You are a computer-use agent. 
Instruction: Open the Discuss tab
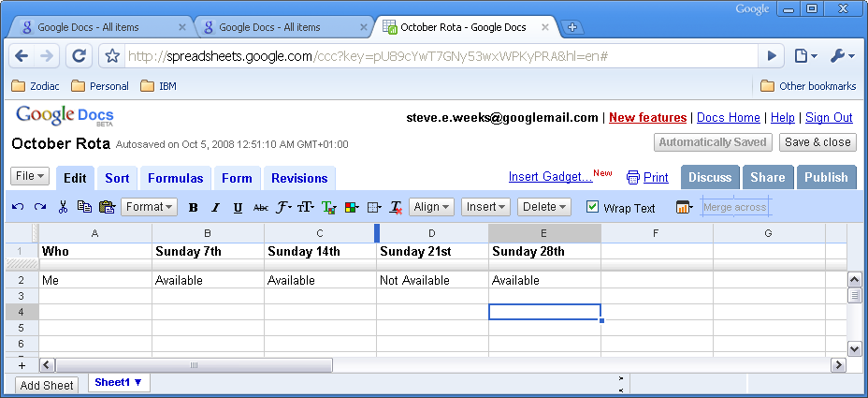click(710, 177)
